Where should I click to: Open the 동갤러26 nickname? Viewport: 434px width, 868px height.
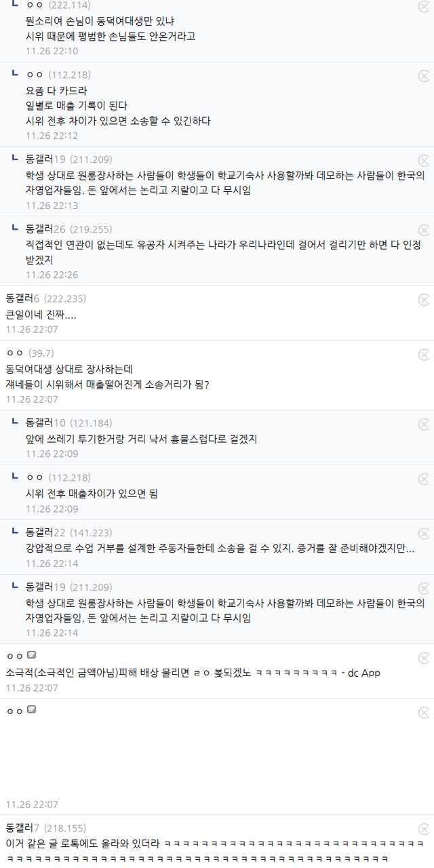point(45,229)
